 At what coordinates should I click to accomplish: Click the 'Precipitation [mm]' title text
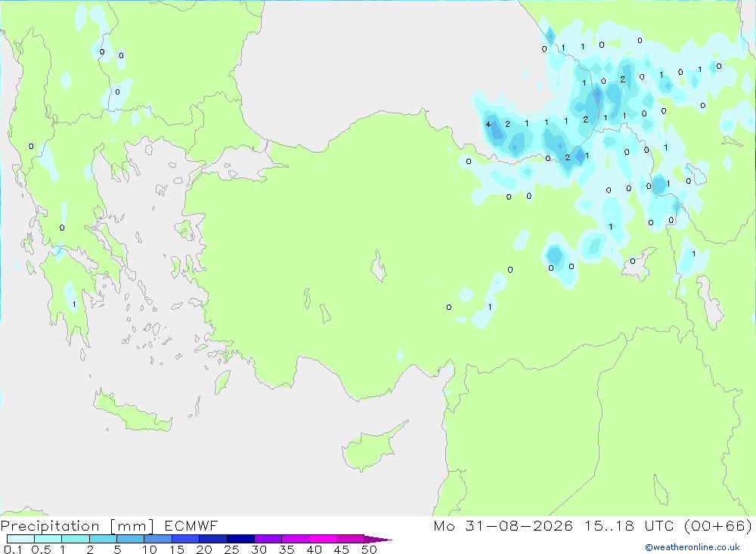point(77,525)
